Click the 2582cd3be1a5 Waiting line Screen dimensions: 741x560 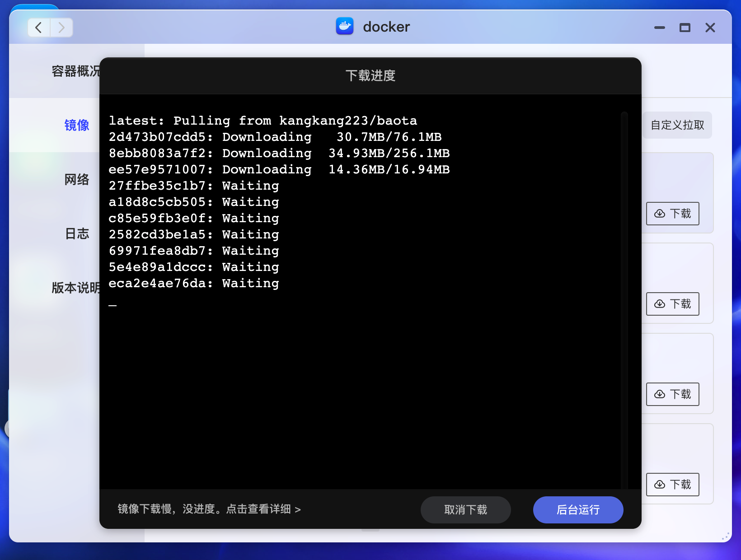194,234
